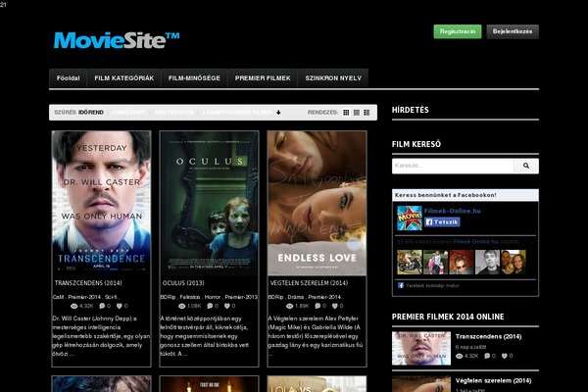Click the views eye icon under Oculus card

pyautogui.click(x=182, y=306)
